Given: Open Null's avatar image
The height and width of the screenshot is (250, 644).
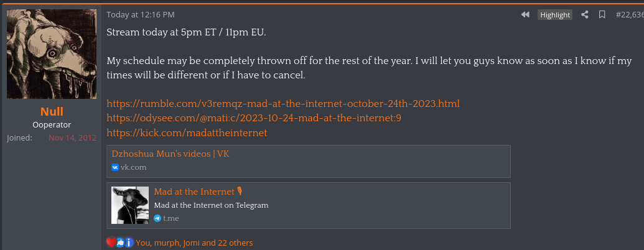Looking at the screenshot, I should click(x=52, y=53).
